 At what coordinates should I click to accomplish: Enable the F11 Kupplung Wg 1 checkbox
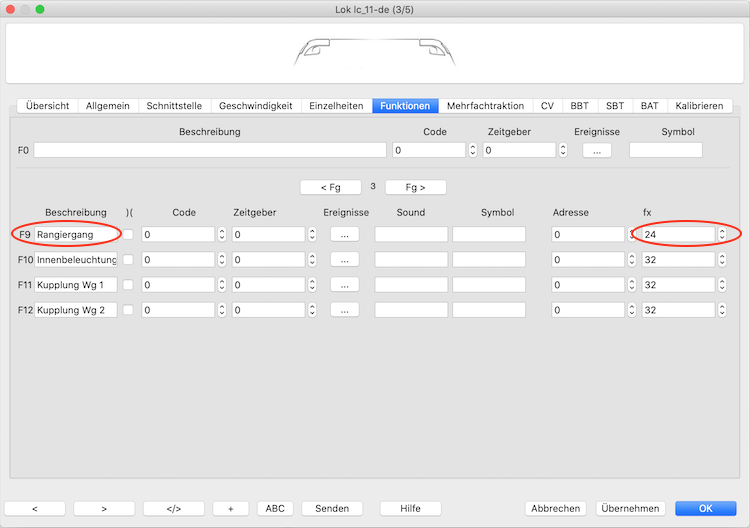[128, 285]
